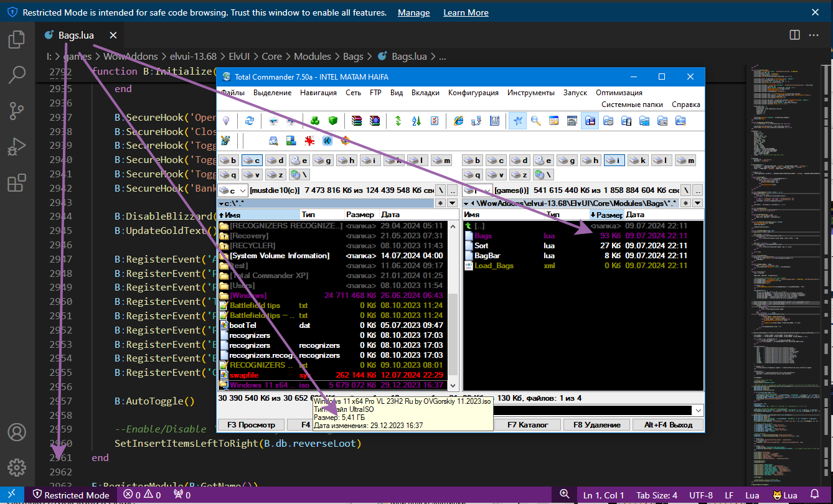This screenshot has height=504, width=833.
Task: Switch right panel to drive c
Action: (496, 161)
